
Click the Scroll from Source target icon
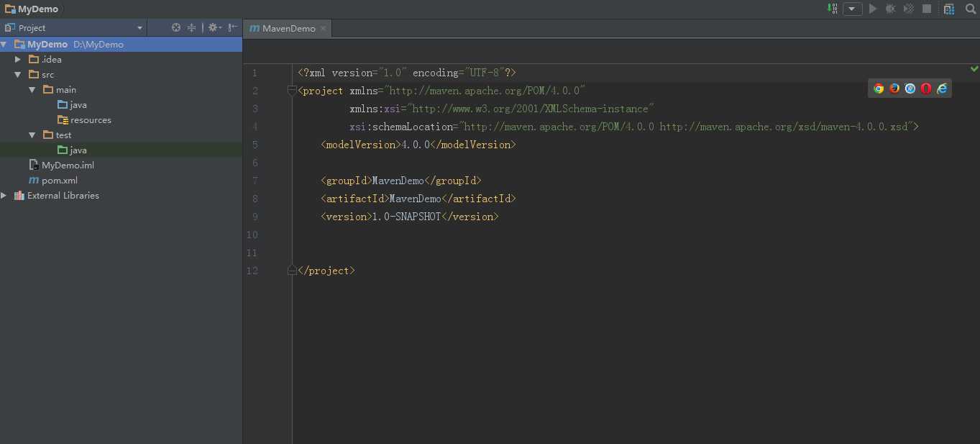(176, 27)
